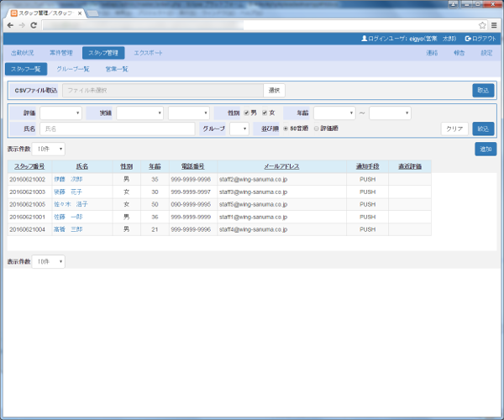Click staff name link 佐々木 浩子
This screenshot has height=420, width=504.
pyautogui.click(x=70, y=204)
